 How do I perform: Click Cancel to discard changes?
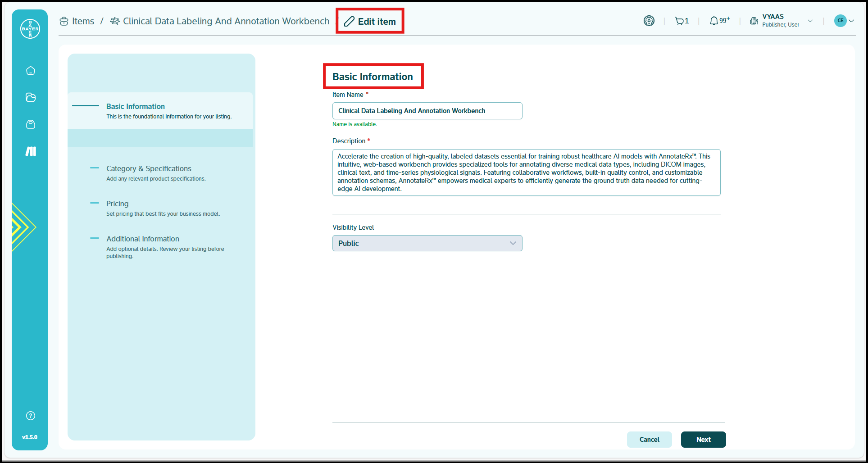coord(649,439)
